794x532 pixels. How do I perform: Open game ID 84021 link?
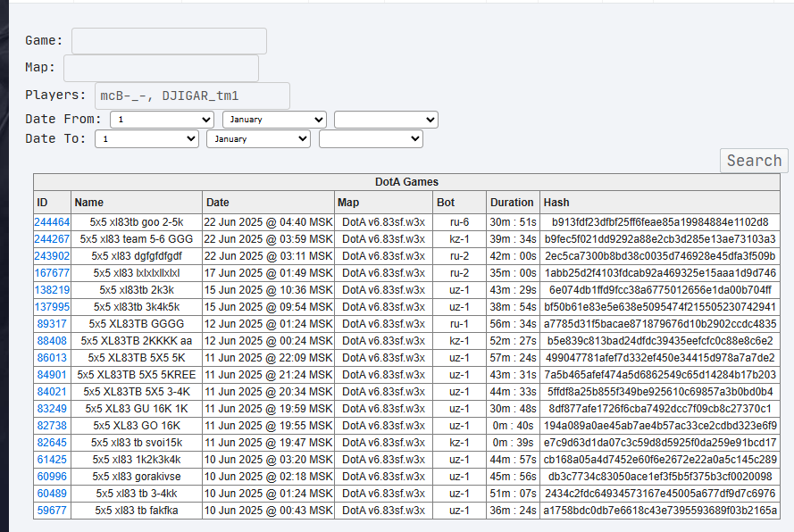point(52,392)
